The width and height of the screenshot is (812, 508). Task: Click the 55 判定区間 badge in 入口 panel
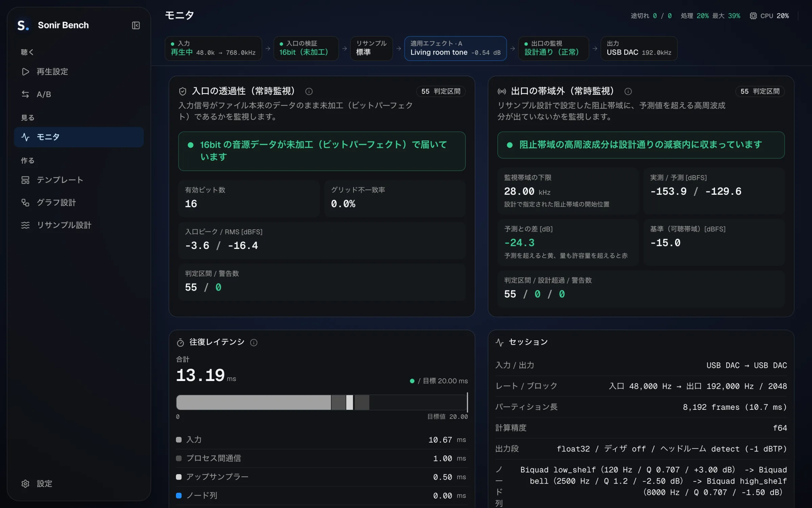pos(441,91)
